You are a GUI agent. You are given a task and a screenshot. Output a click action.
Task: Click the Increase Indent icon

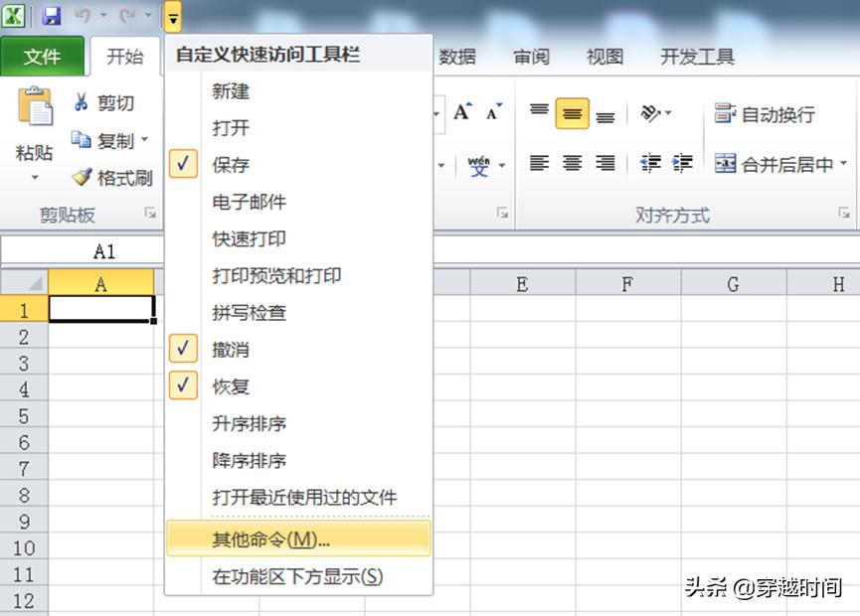(x=682, y=162)
